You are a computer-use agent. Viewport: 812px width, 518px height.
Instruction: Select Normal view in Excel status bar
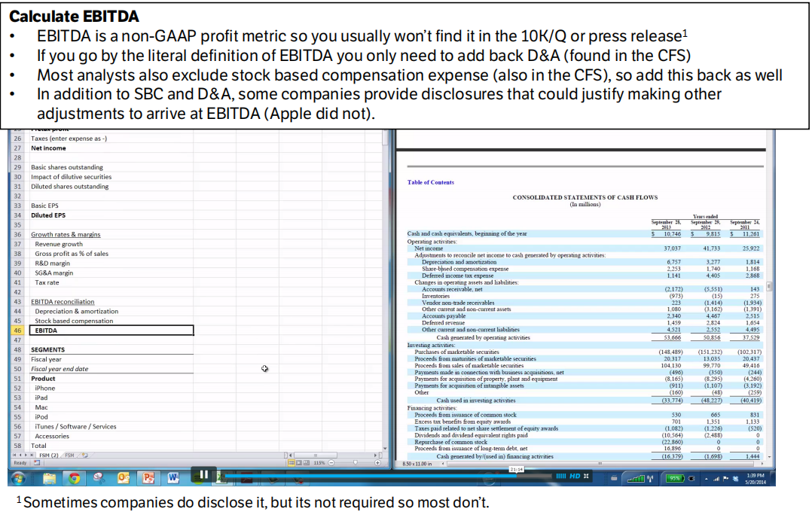(x=291, y=462)
